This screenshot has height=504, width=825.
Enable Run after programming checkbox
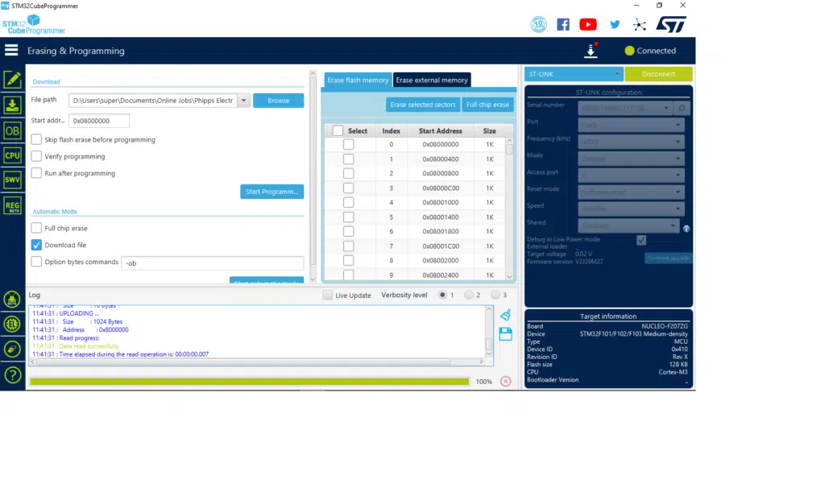click(36, 173)
